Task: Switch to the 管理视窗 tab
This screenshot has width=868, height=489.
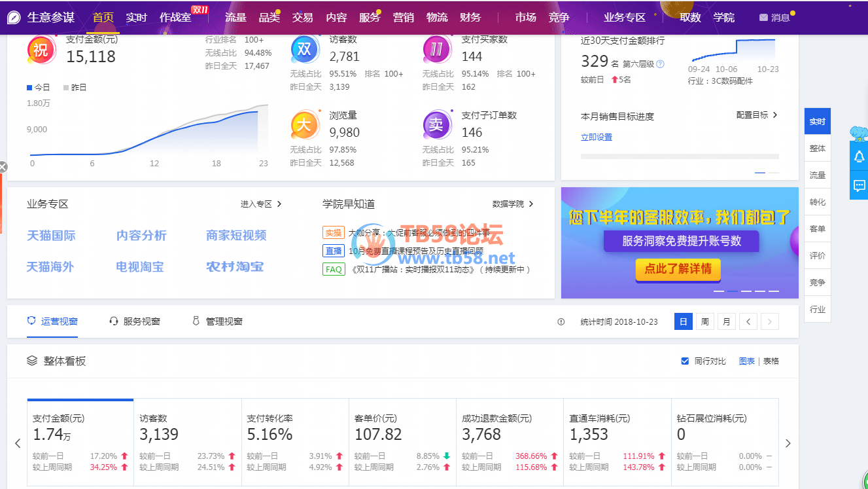Action: 217,321
